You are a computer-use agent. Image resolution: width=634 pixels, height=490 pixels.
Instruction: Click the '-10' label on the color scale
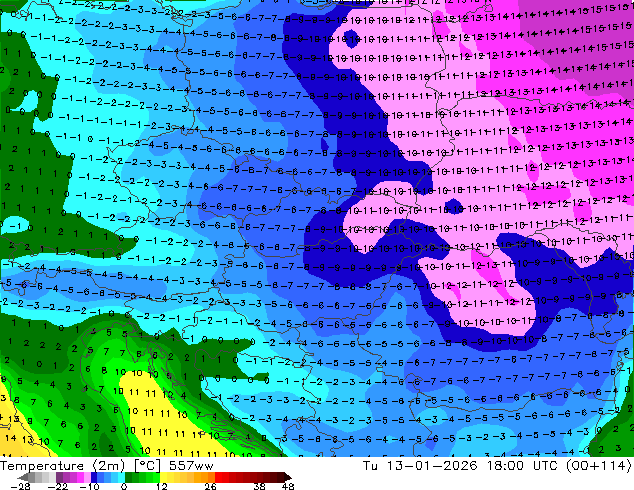tap(89, 486)
